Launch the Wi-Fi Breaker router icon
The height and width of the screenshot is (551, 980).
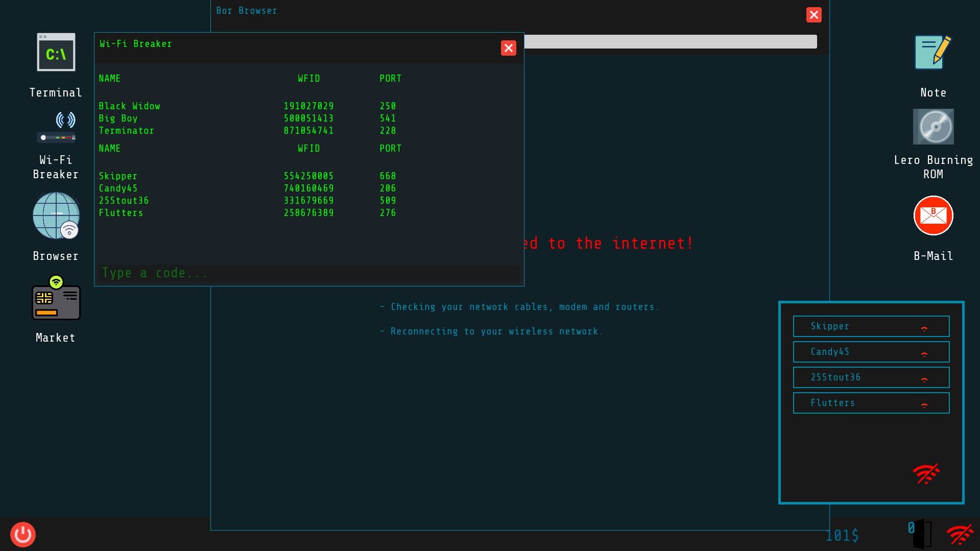click(56, 128)
